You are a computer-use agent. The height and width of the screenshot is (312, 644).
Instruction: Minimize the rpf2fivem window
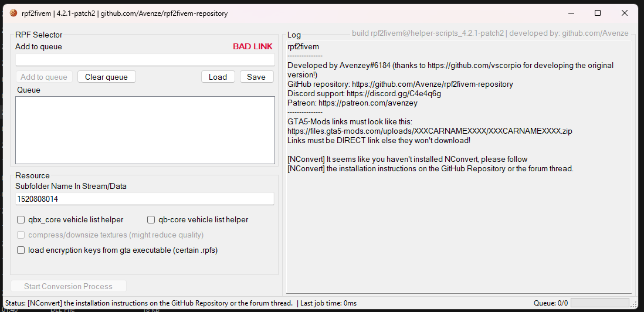click(571, 13)
